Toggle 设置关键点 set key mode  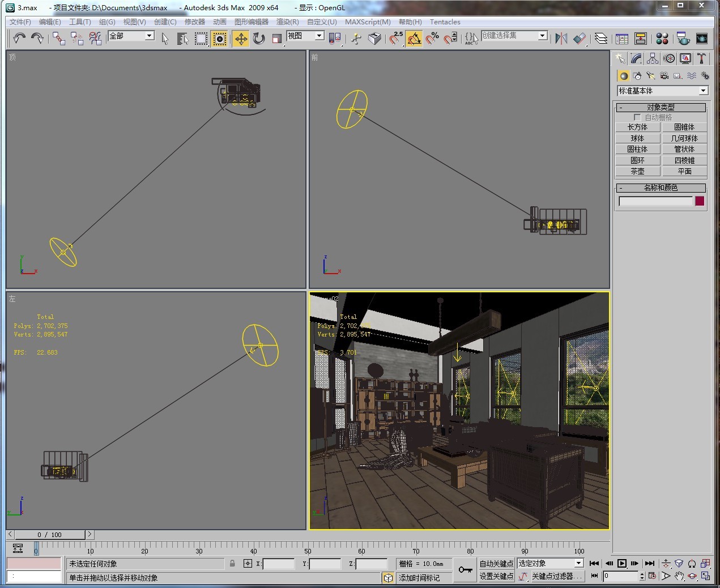[x=496, y=576]
